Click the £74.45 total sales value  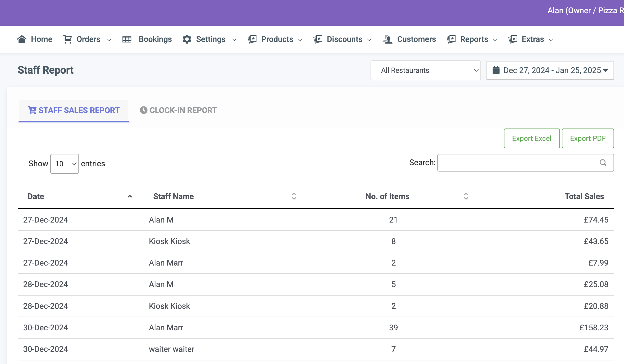(596, 220)
